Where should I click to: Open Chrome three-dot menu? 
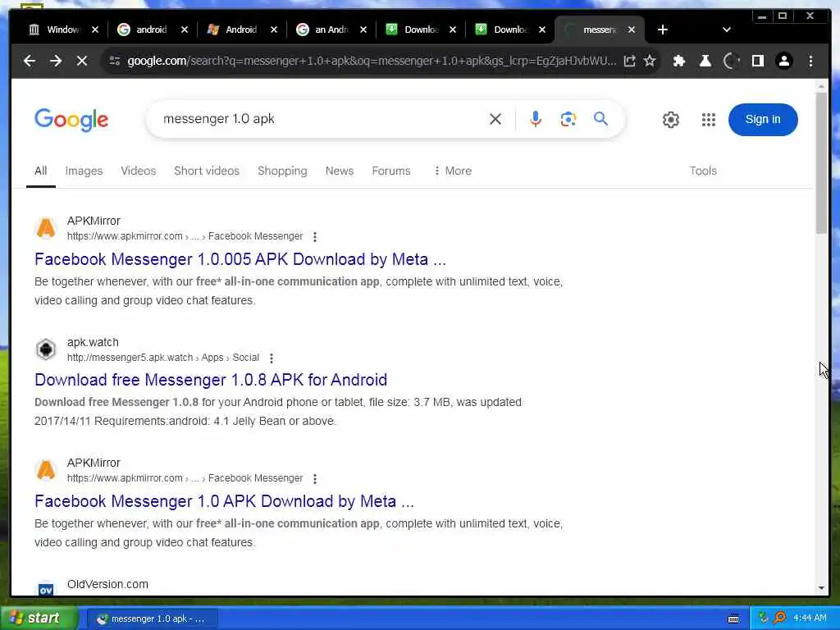(x=810, y=61)
